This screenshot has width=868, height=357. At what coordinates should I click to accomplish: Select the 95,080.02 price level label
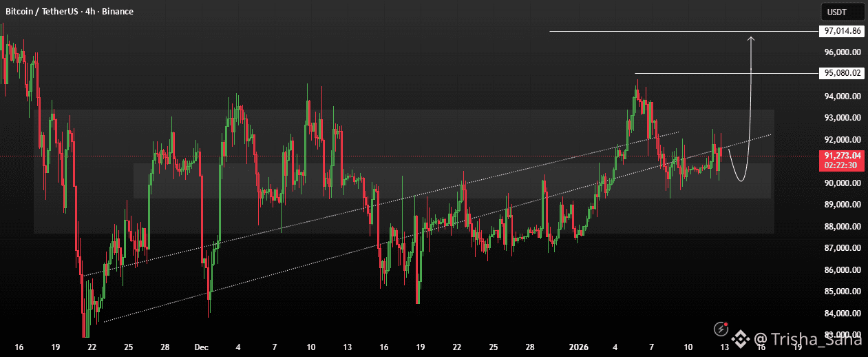[x=843, y=73]
